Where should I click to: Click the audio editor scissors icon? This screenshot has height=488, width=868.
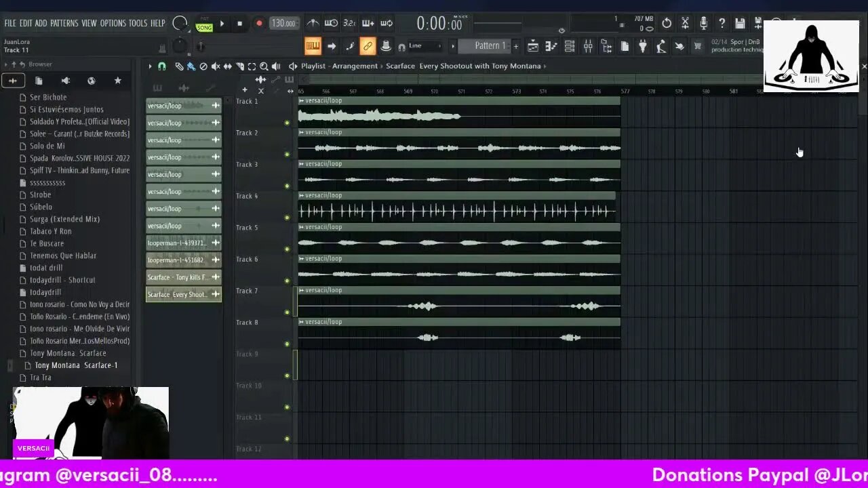[685, 24]
